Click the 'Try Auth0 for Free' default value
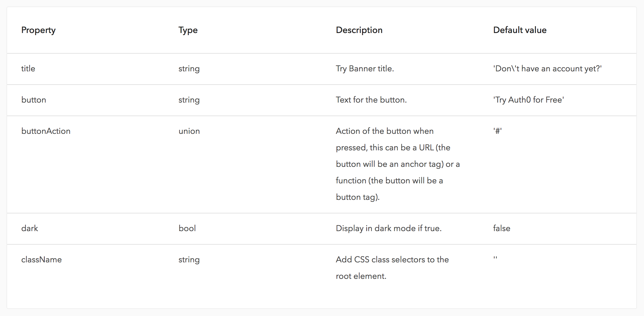The width and height of the screenshot is (644, 316). pos(529,100)
